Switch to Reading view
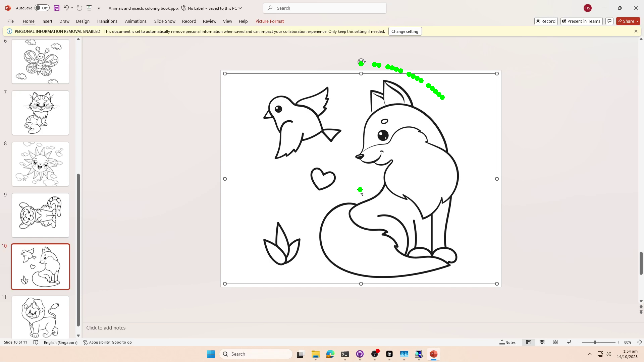This screenshot has width=644, height=362. tap(555, 342)
